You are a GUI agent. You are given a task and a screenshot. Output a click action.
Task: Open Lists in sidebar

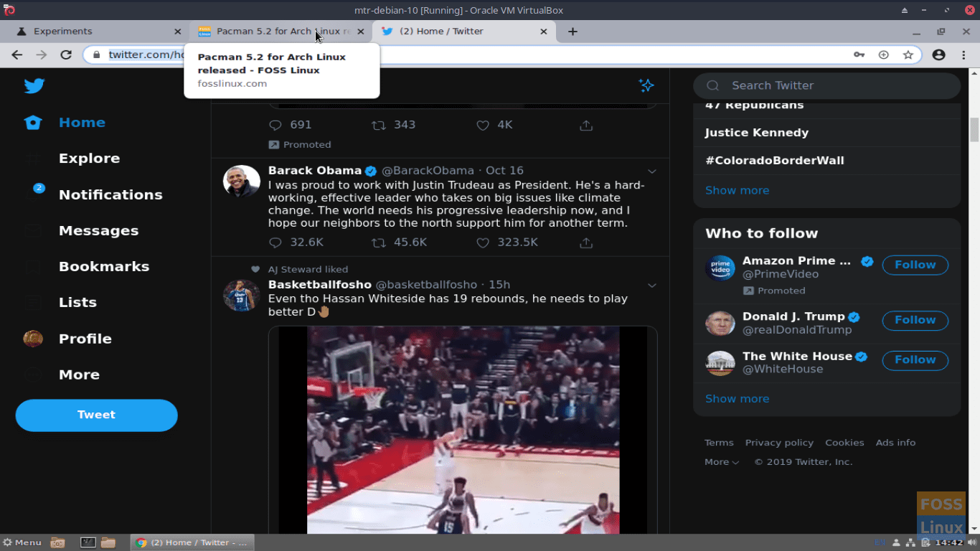pyautogui.click(x=77, y=303)
